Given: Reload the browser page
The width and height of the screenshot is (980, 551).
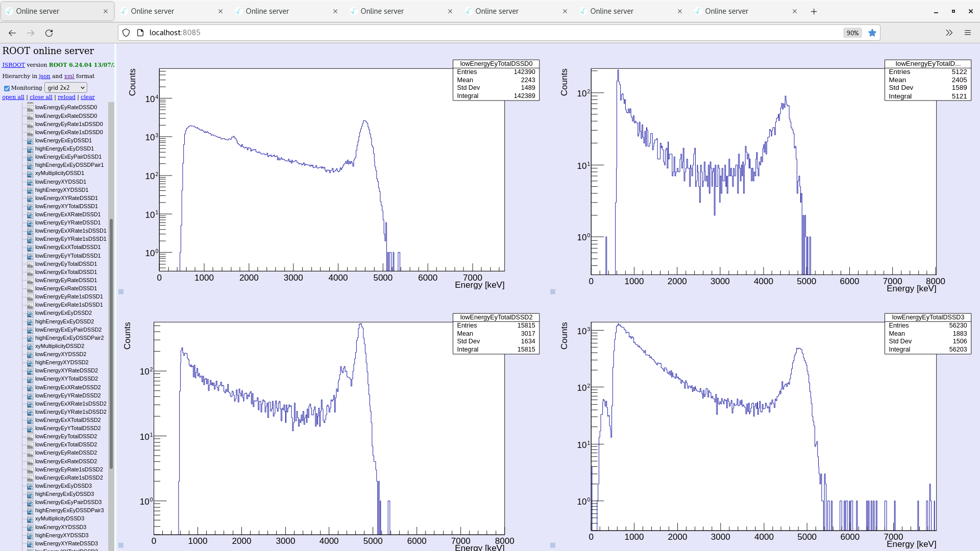Looking at the screenshot, I should pyautogui.click(x=49, y=33).
